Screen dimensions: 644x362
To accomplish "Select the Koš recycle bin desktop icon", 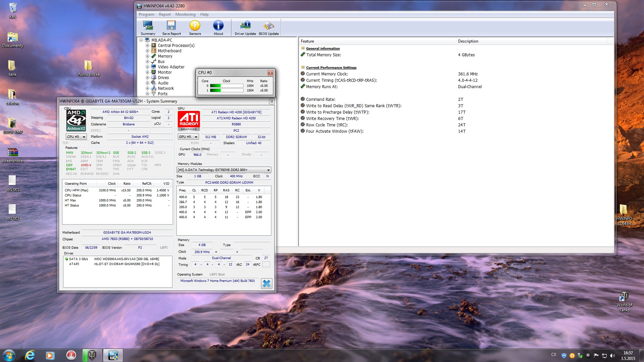I will coord(12,11).
